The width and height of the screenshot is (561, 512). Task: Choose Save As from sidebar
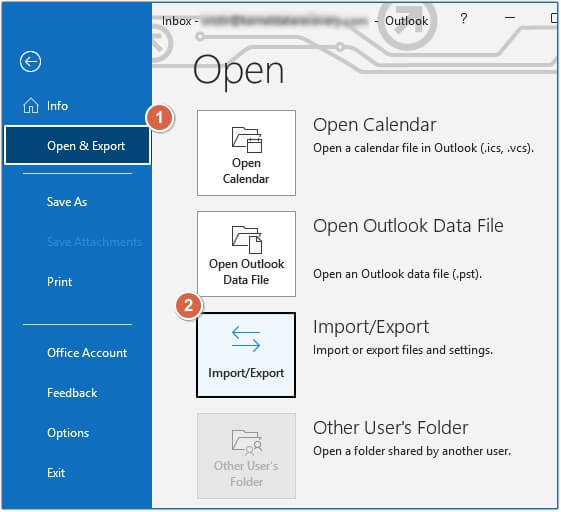tap(67, 202)
